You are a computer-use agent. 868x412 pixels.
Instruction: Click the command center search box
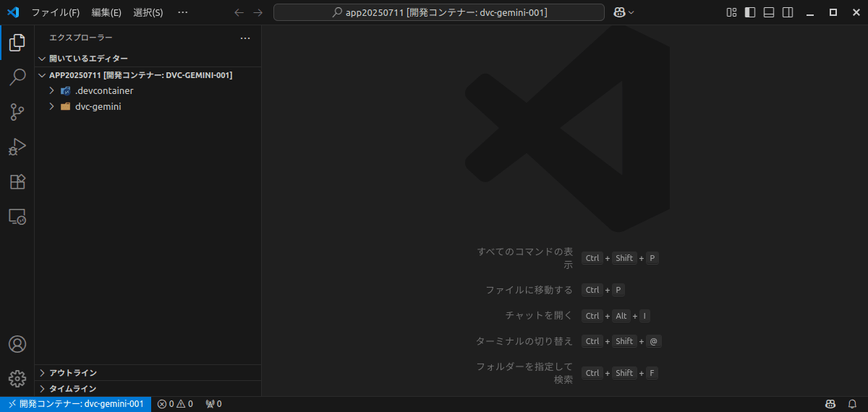[x=439, y=12]
